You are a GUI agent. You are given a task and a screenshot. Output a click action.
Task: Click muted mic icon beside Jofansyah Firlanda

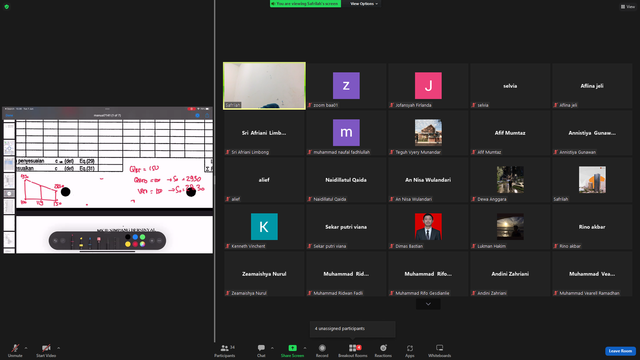pyautogui.click(x=392, y=105)
